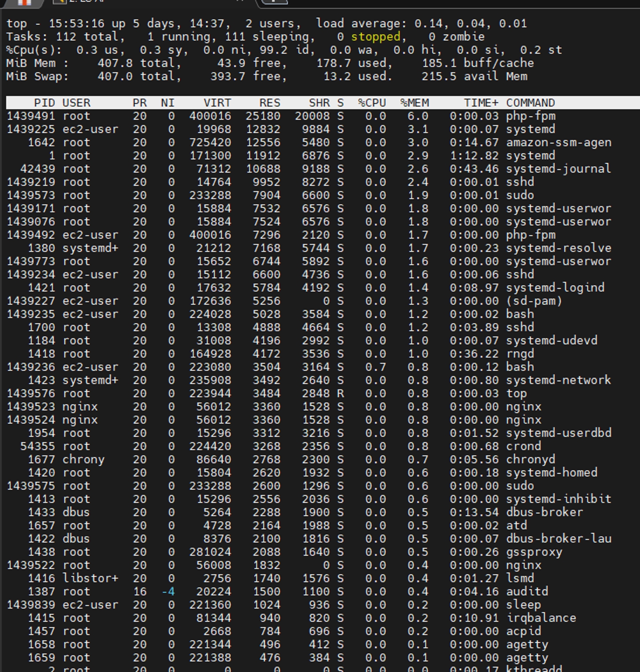
Task: Click the cyan '-4' nice value for auditd
Action: (x=168, y=592)
